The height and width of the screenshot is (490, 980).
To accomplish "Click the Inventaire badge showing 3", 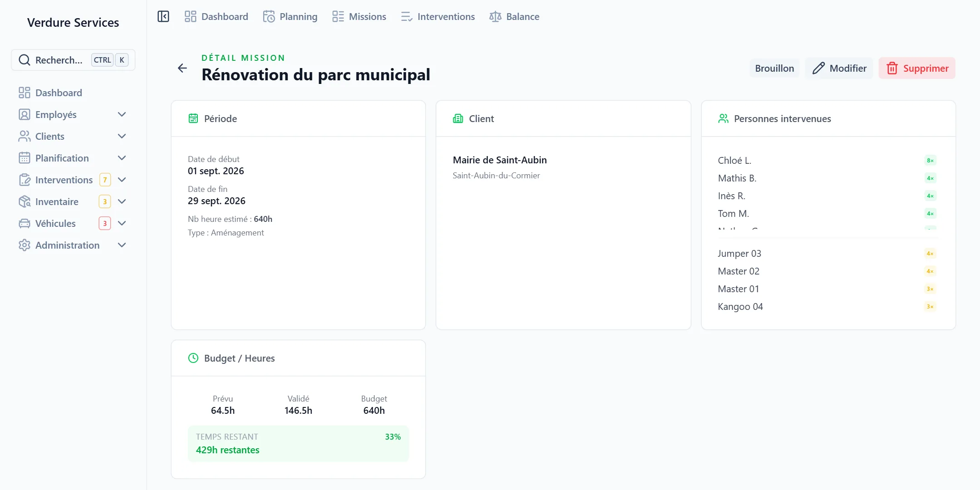I will (x=105, y=201).
